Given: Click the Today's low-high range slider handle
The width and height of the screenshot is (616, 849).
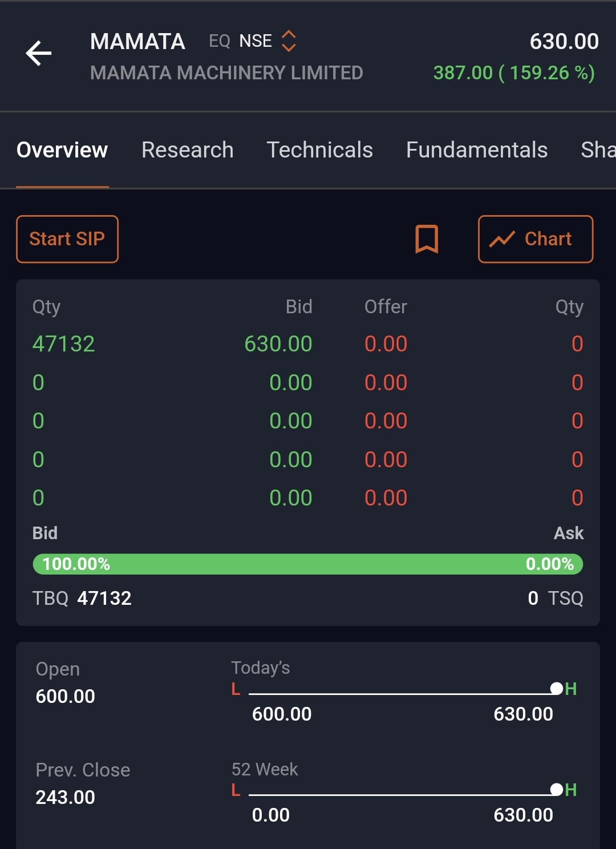Looking at the screenshot, I should click(x=557, y=689).
